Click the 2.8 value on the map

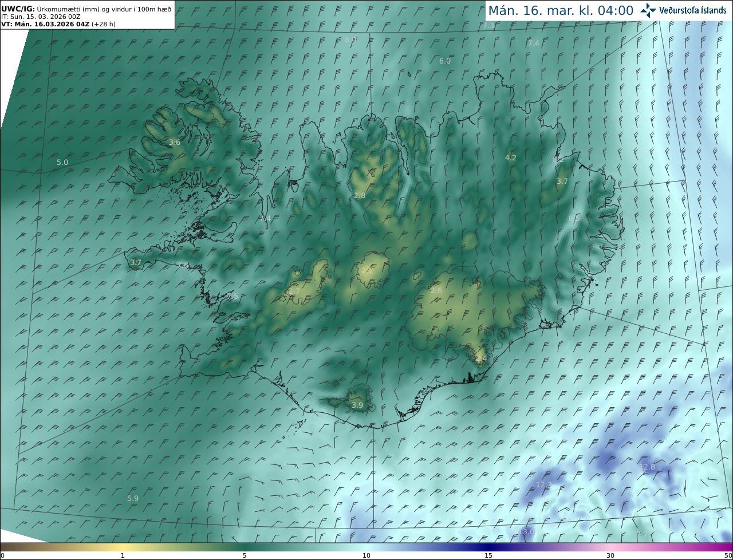(x=360, y=196)
